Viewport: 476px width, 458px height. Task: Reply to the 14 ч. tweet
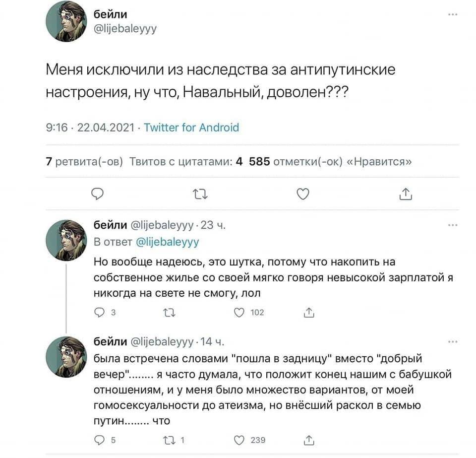(99, 440)
